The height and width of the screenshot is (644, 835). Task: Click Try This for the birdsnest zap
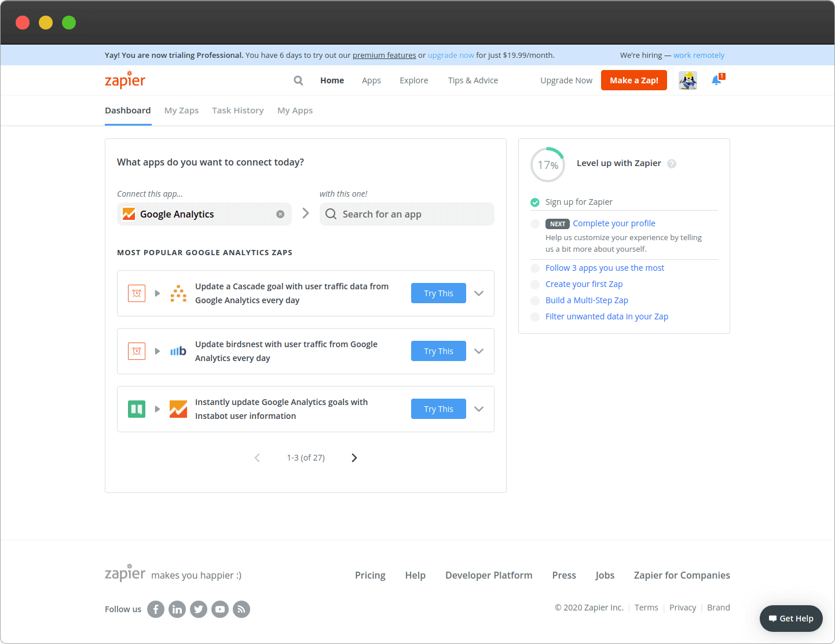click(x=438, y=351)
